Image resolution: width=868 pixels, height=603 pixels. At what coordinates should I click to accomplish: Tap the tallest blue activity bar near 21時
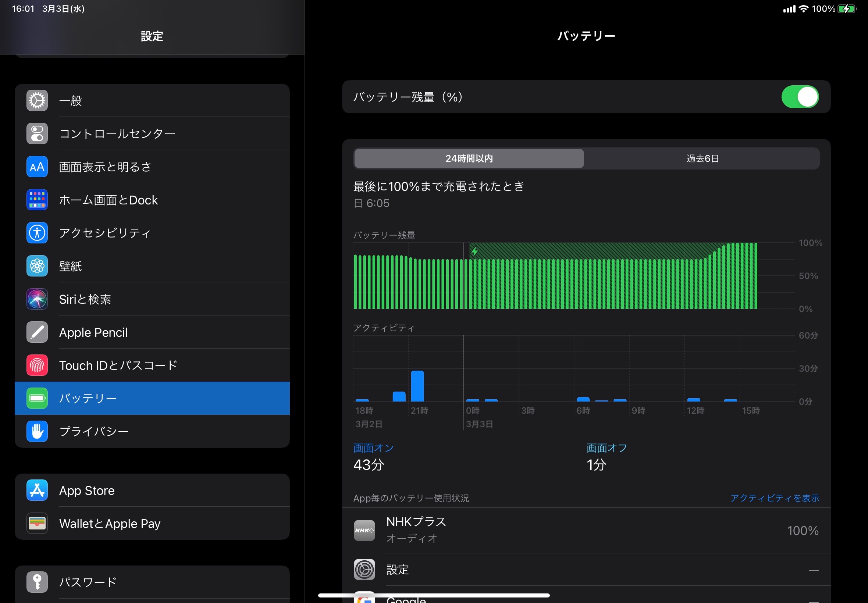click(417, 386)
